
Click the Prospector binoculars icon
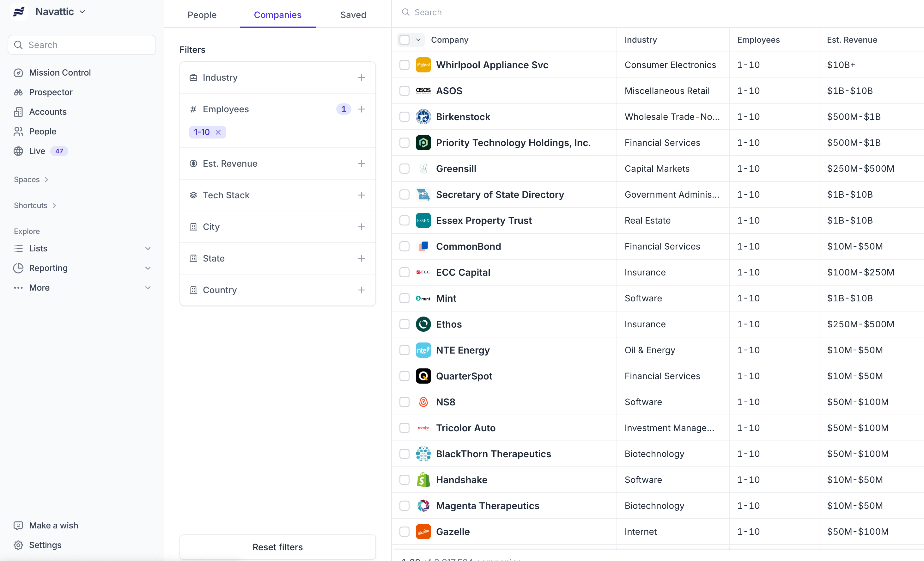18,92
